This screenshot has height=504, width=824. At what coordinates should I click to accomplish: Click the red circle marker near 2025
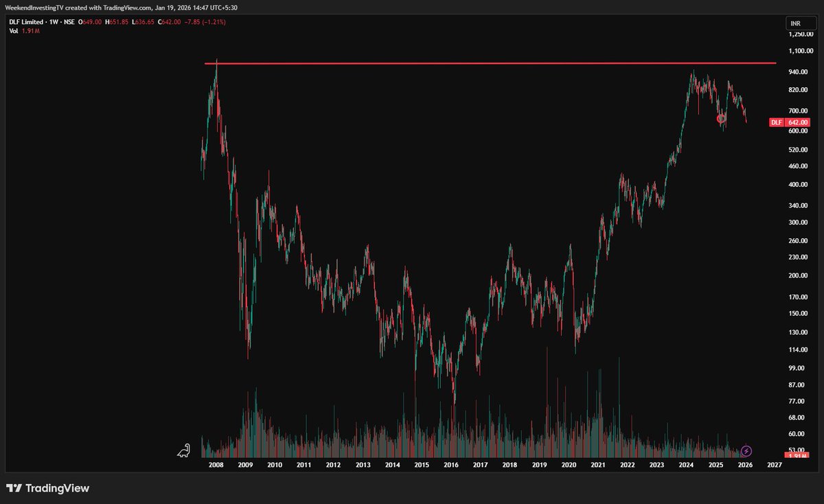[x=722, y=119]
